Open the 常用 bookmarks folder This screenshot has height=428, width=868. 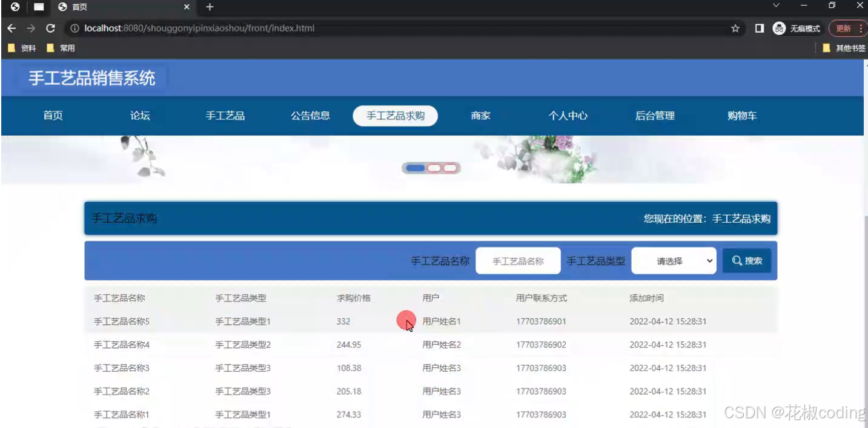pyautogui.click(x=62, y=47)
